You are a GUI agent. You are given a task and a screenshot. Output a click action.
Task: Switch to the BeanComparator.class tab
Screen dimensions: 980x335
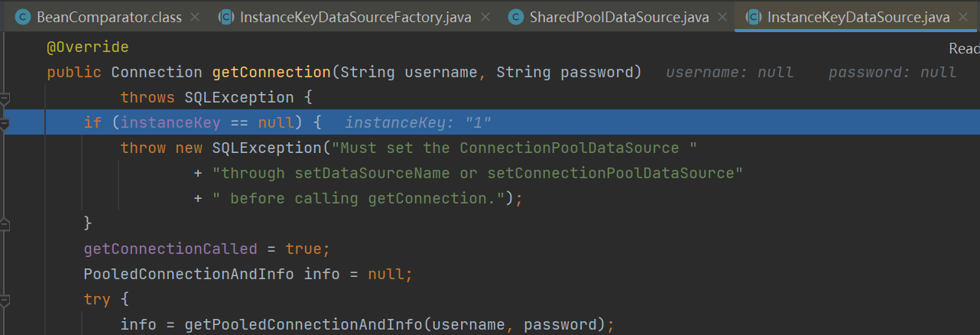click(x=105, y=17)
